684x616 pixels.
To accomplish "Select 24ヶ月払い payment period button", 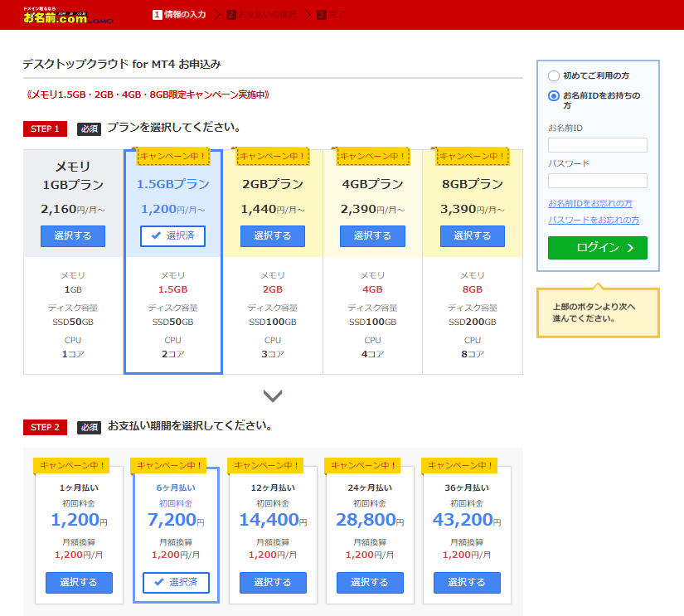I will [x=370, y=582].
